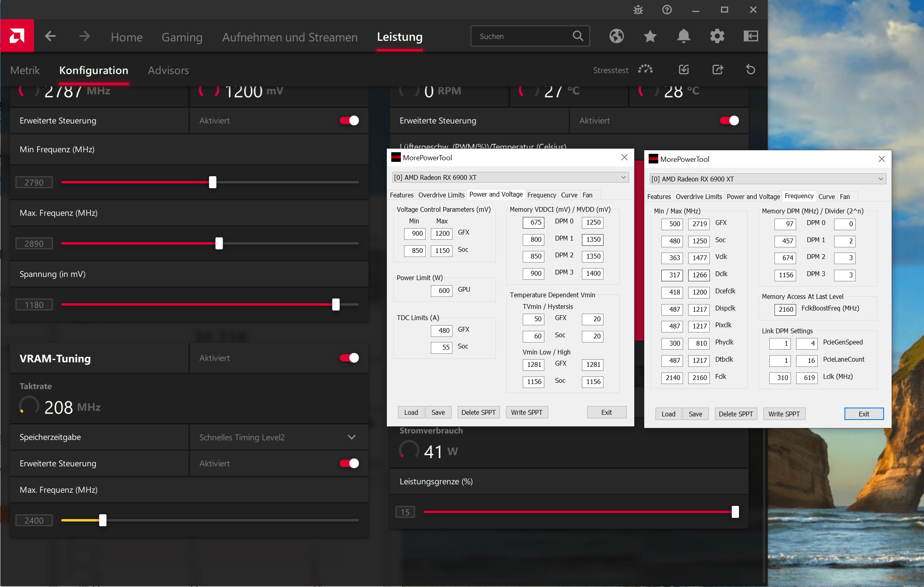The image size is (924, 587).
Task: Click Delete SPPT in right MorePowerTool
Action: tap(735, 414)
